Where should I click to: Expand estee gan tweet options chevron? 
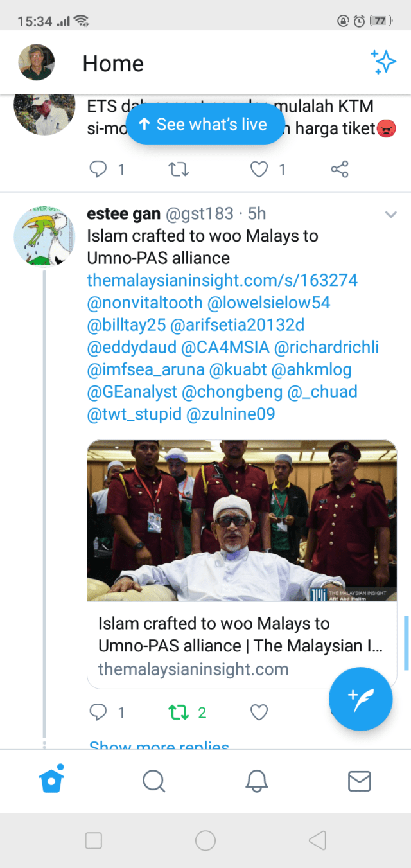point(390,215)
